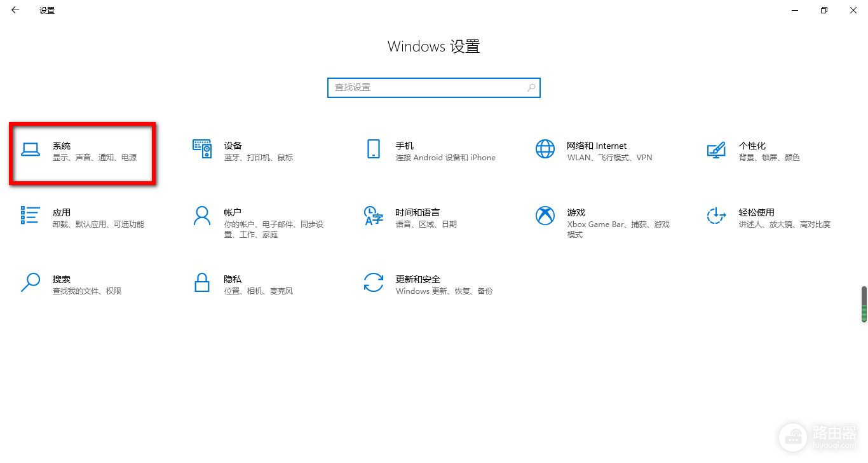Click text 卸载、默认应用、可选功能
Image resolution: width=868 pixels, height=463 pixels.
(x=98, y=224)
